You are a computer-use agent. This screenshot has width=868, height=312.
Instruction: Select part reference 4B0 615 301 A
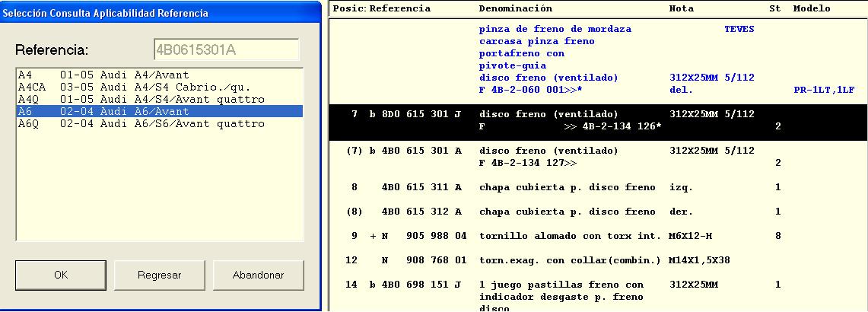click(421, 151)
